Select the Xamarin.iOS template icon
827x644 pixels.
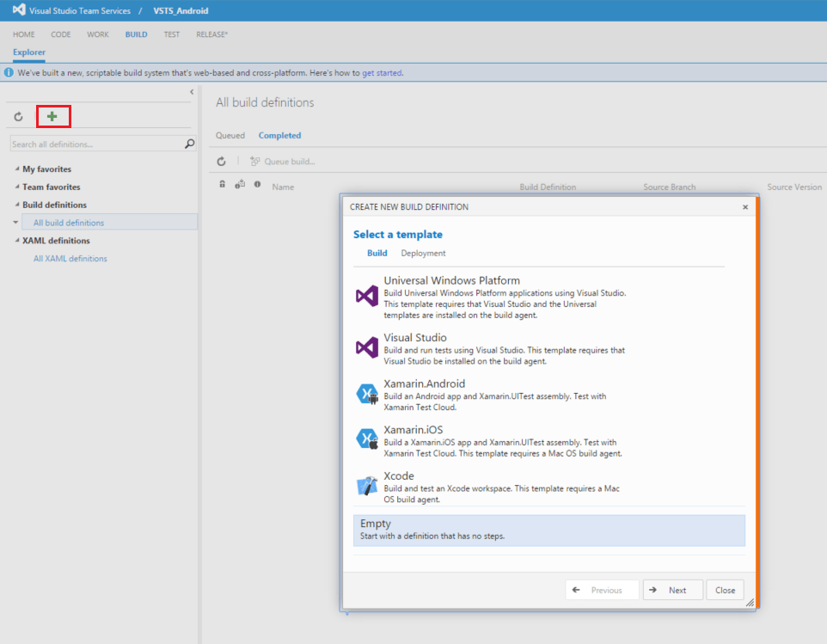click(x=367, y=439)
